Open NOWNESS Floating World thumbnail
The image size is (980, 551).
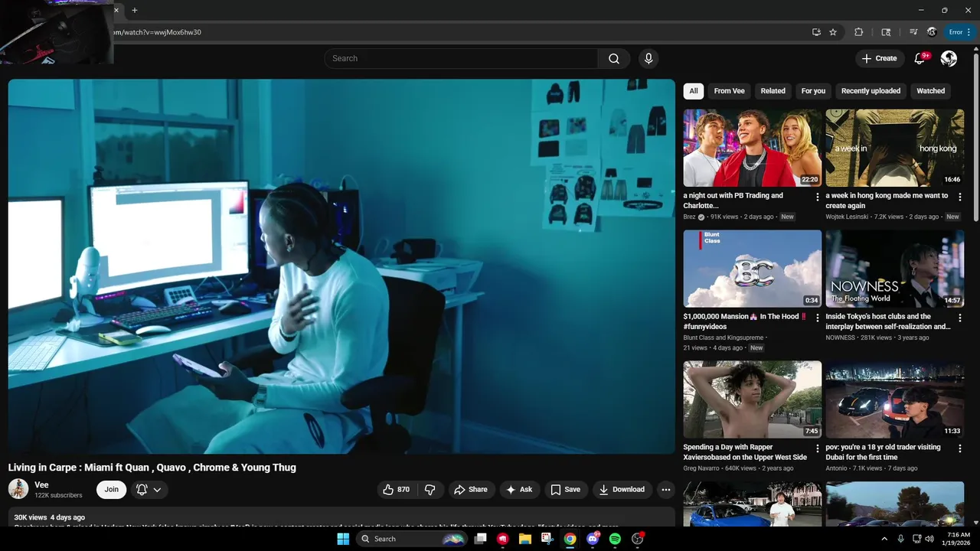click(x=895, y=269)
